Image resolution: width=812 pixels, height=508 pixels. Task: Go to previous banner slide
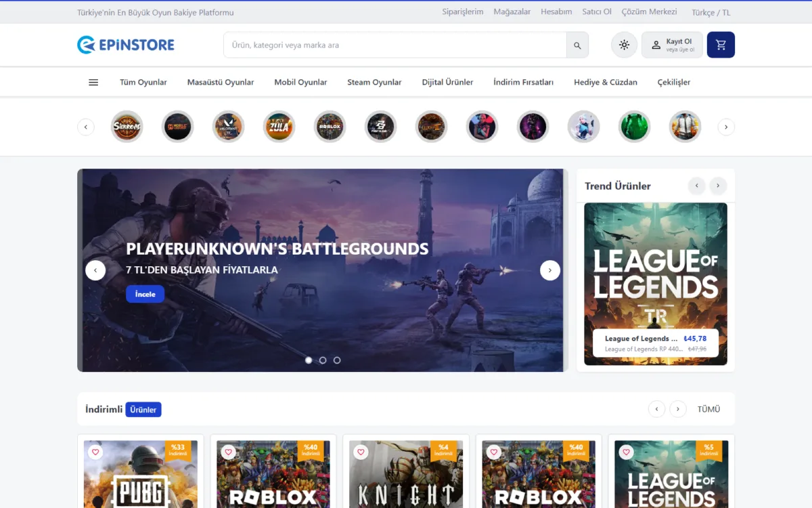(95, 270)
